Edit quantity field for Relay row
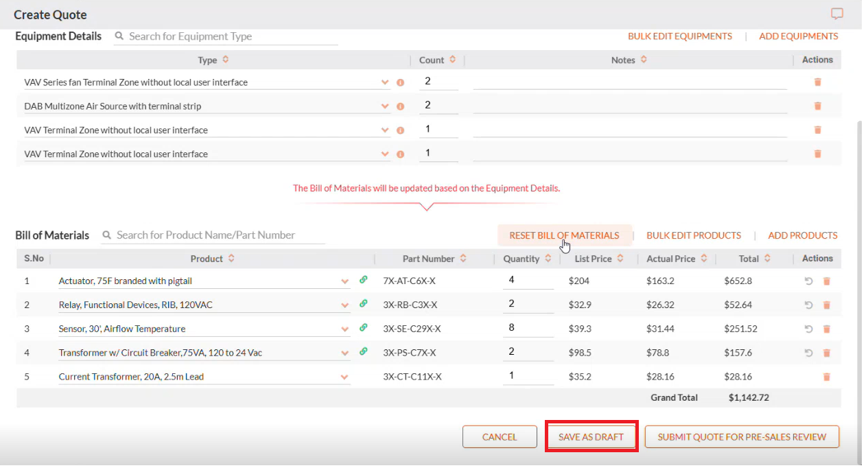The width and height of the screenshot is (868, 468). pyautogui.click(x=528, y=305)
